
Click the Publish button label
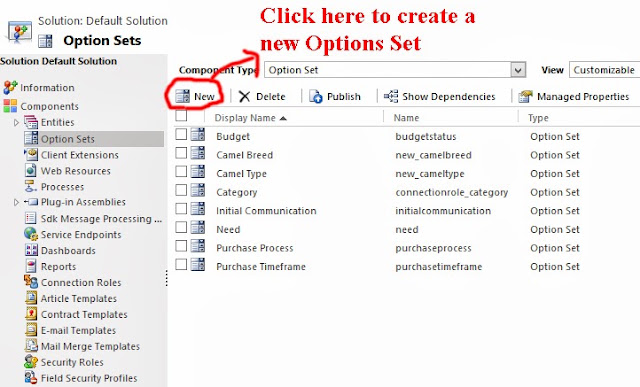[344, 97]
